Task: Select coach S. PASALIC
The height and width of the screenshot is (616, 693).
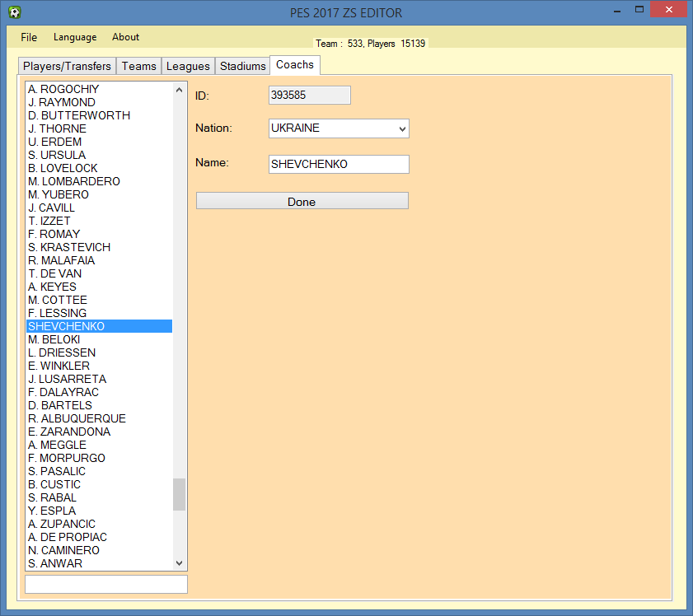Action: pos(99,472)
